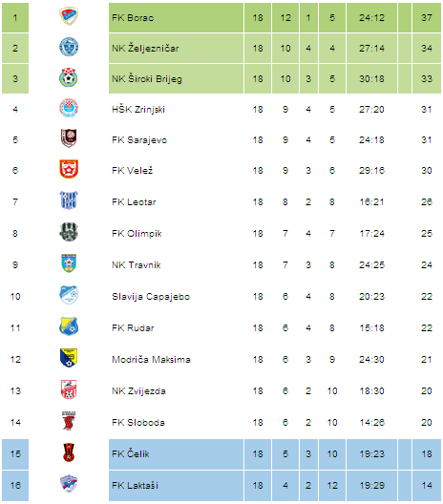Click the NK Široki Brijeg club crest
This screenshot has height=504, width=443.
69,77
